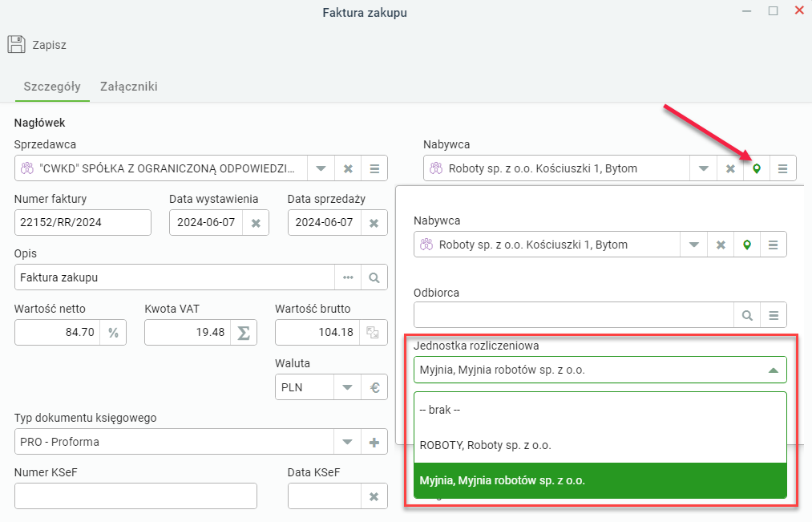812x522 pixels.
Task: Choose highlighted 'Myjnia, Myjnia robotów sp. z o.o.' option
Action: 600,480
